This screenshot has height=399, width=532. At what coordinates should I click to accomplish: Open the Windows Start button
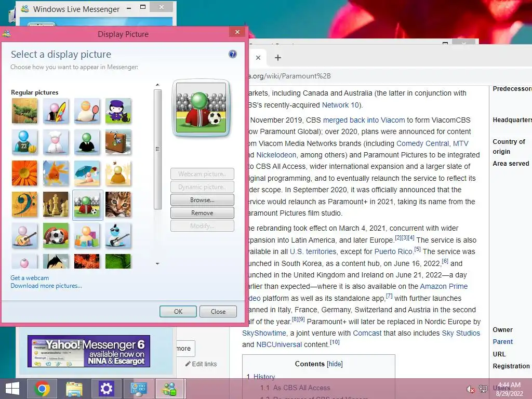pyautogui.click(x=12, y=389)
